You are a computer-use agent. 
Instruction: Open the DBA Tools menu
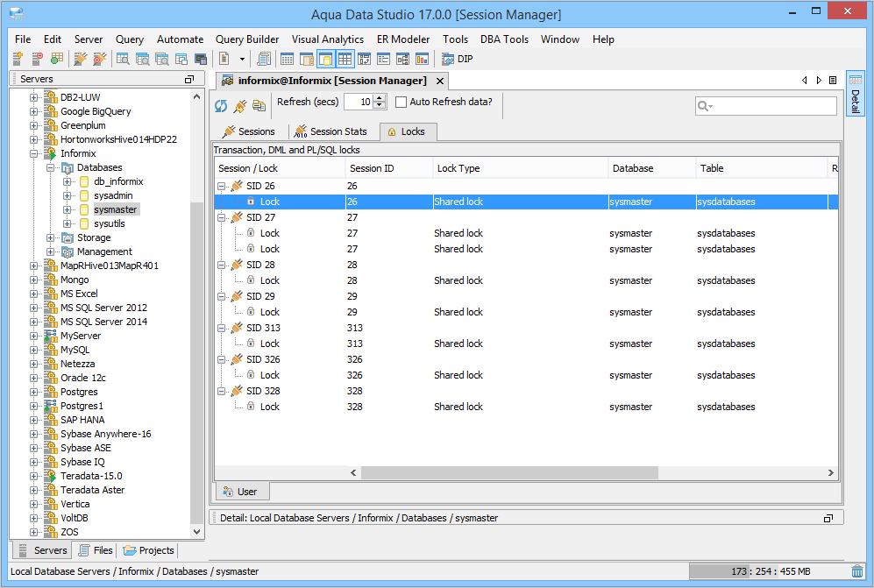pyautogui.click(x=504, y=39)
